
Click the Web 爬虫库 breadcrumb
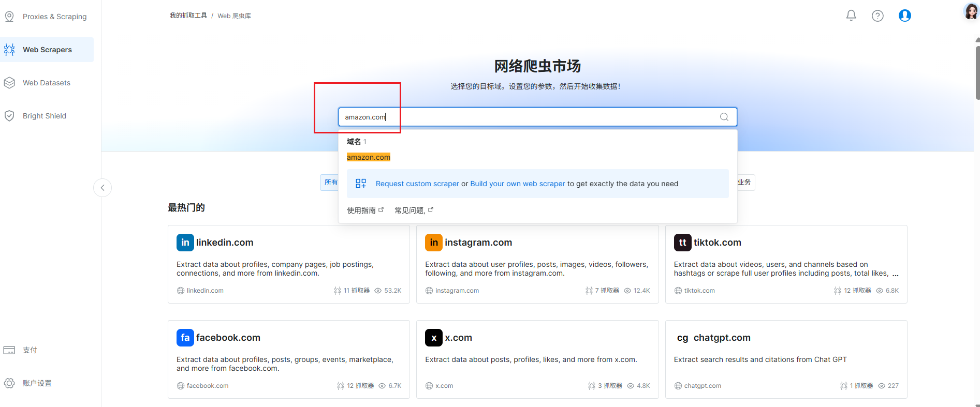[234, 16]
